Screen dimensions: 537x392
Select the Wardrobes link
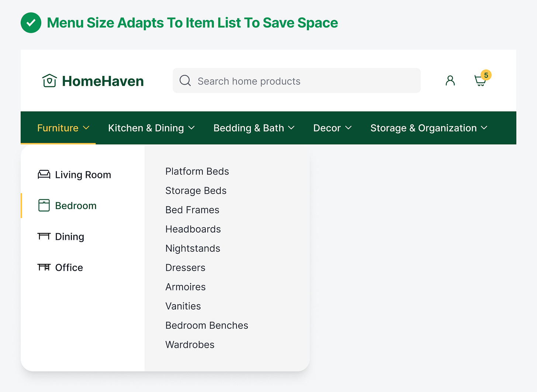click(x=190, y=344)
